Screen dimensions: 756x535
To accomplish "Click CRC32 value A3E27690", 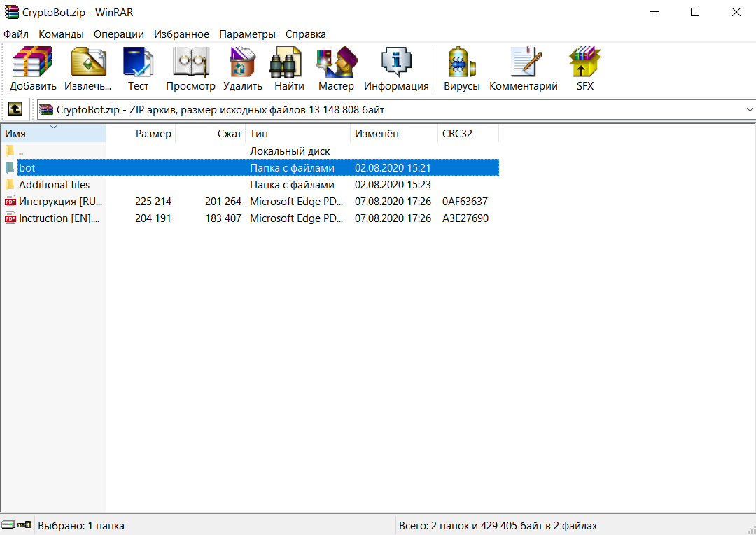I will (x=465, y=218).
